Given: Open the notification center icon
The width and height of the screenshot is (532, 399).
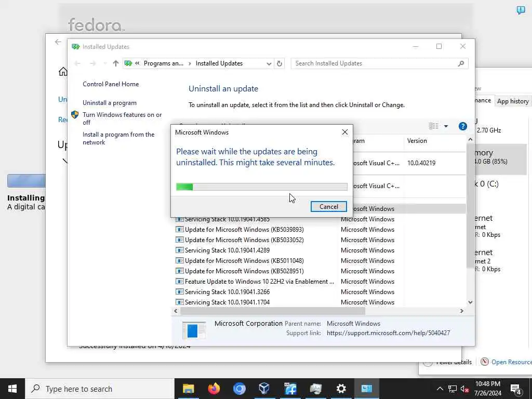Looking at the screenshot, I should tap(516, 389).
